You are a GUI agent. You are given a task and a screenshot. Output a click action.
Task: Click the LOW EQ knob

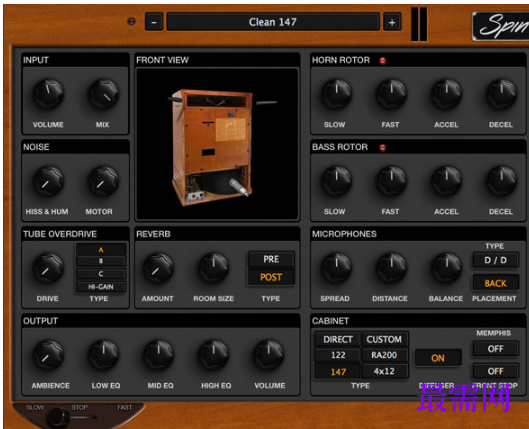[104, 355]
